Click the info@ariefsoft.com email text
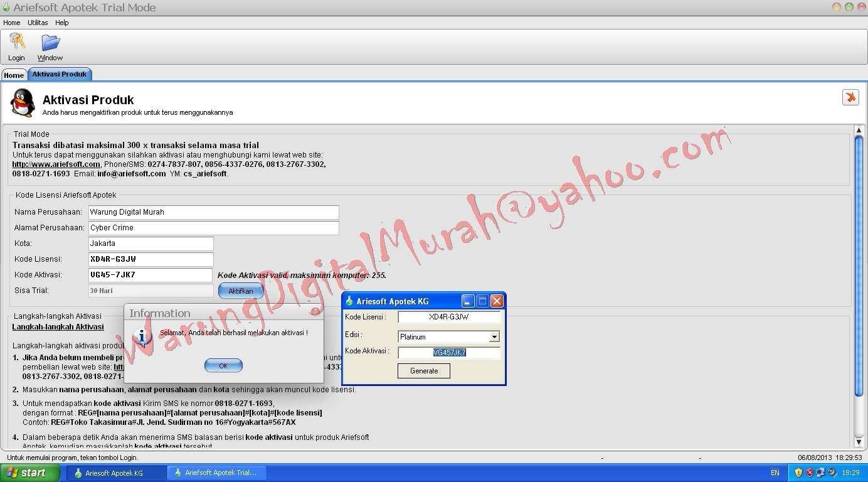This screenshot has width=868, height=482. pyautogui.click(x=132, y=173)
